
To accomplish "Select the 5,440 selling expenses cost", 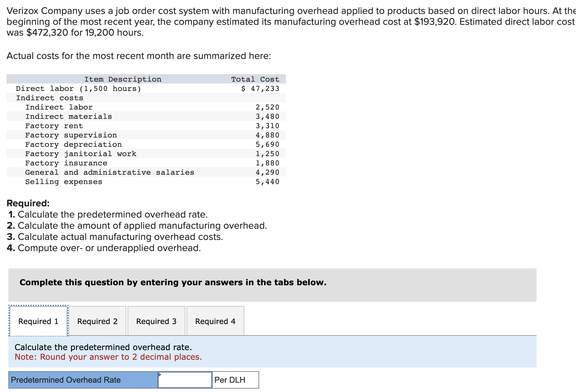I will (268, 182).
